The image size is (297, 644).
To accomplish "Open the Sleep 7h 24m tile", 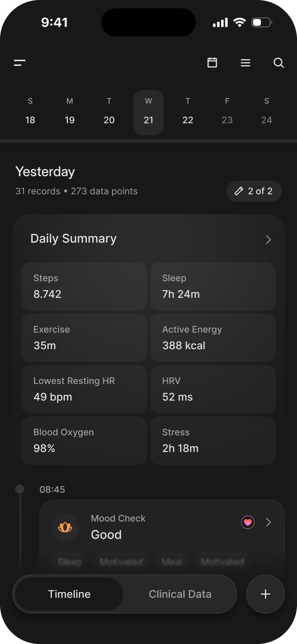I will [213, 286].
